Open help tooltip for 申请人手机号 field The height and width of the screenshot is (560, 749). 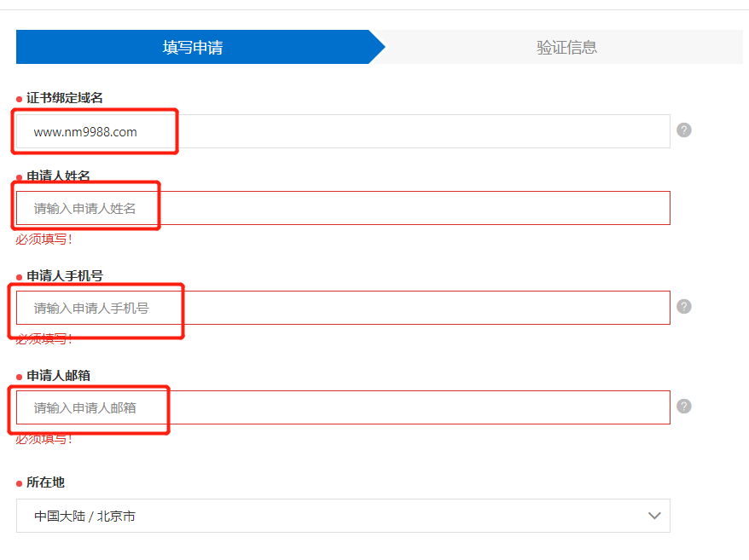(684, 307)
